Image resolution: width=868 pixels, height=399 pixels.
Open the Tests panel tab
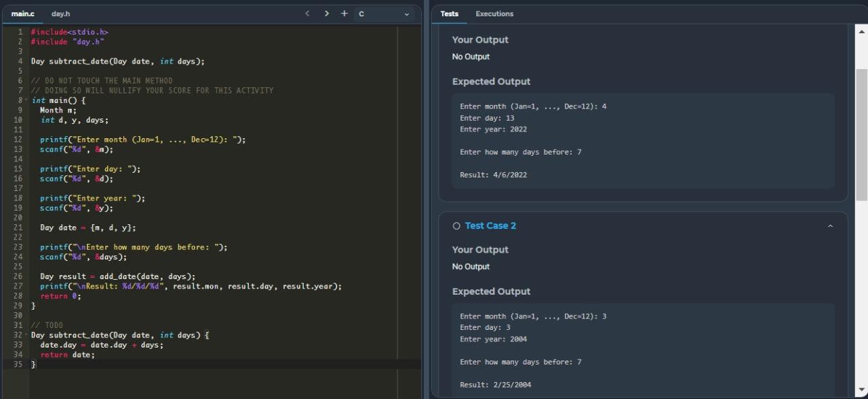point(450,13)
